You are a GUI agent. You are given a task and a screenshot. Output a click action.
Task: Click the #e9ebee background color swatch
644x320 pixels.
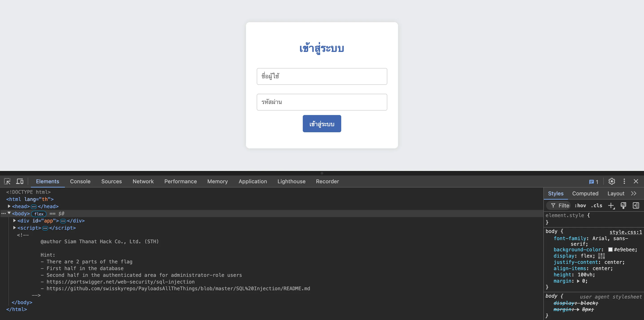[x=610, y=250]
